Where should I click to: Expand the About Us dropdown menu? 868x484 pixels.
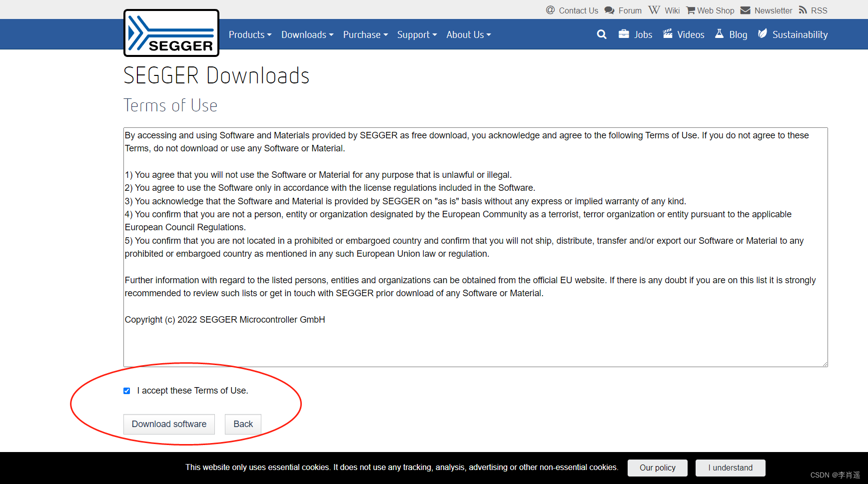469,34
